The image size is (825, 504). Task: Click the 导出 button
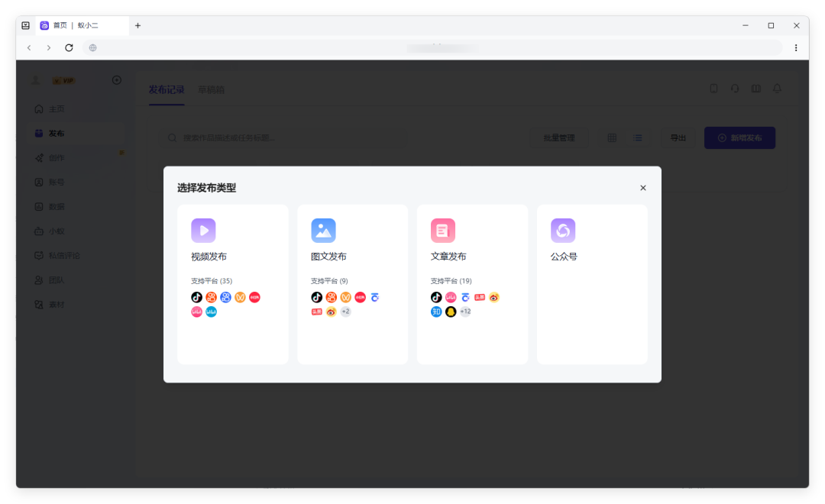pyautogui.click(x=678, y=138)
